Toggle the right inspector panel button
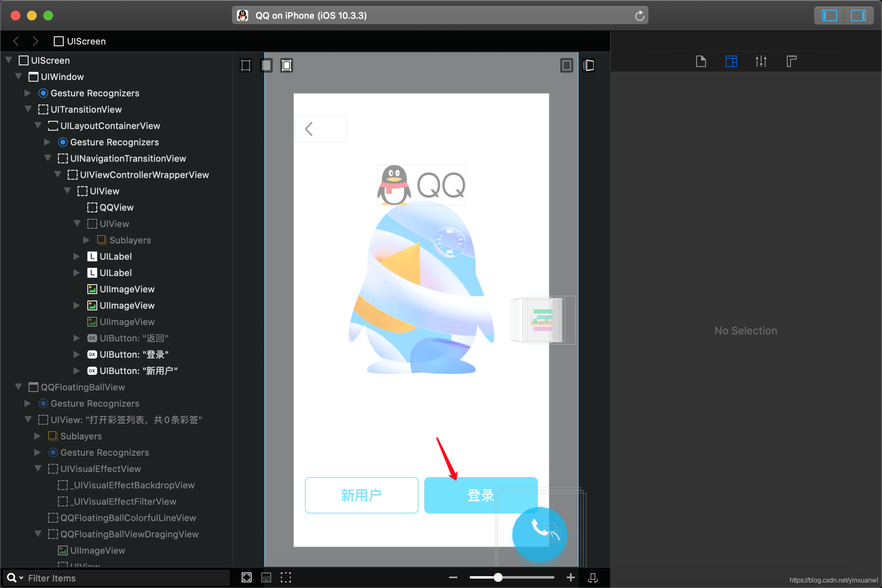 point(858,16)
